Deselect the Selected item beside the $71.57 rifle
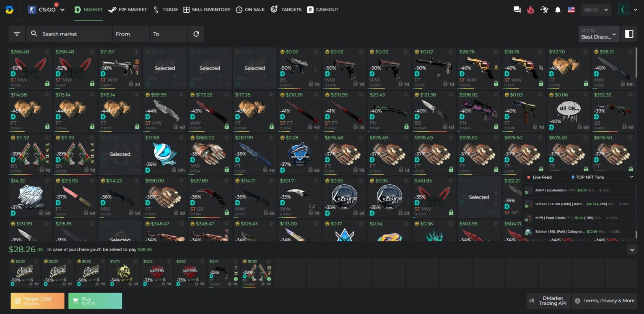The image size is (644, 314). click(165, 68)
